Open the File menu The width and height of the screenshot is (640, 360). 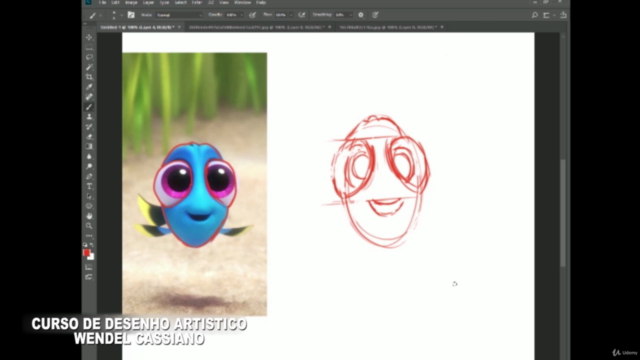pyautogui.click(x=102, y=2)
